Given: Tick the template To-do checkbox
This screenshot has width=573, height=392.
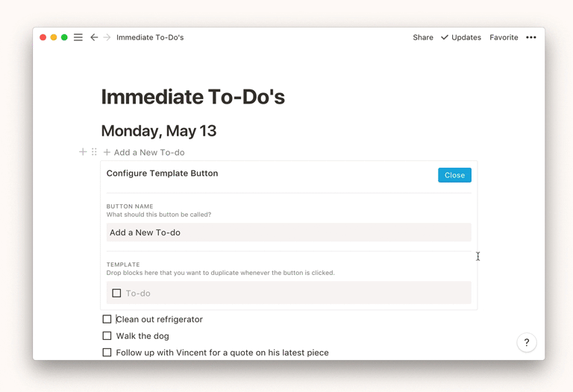Looking at the screenshot, I should pos(116,293).
